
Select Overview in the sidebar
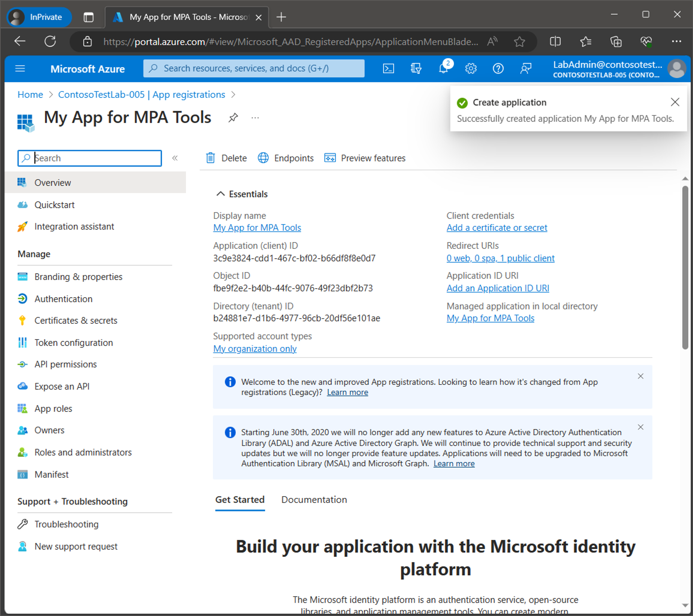(95, 183)
